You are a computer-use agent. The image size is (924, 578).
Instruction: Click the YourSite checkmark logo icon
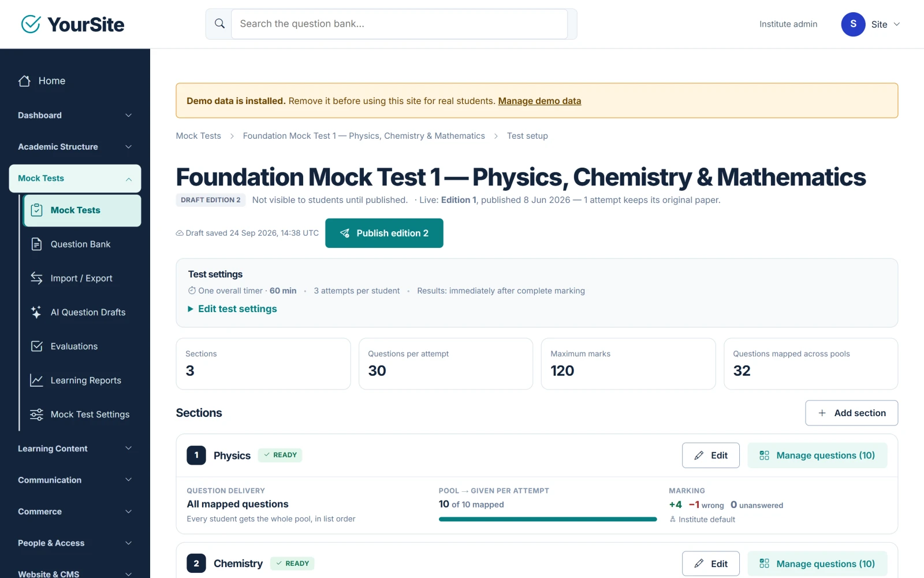[x=31, y=24]
